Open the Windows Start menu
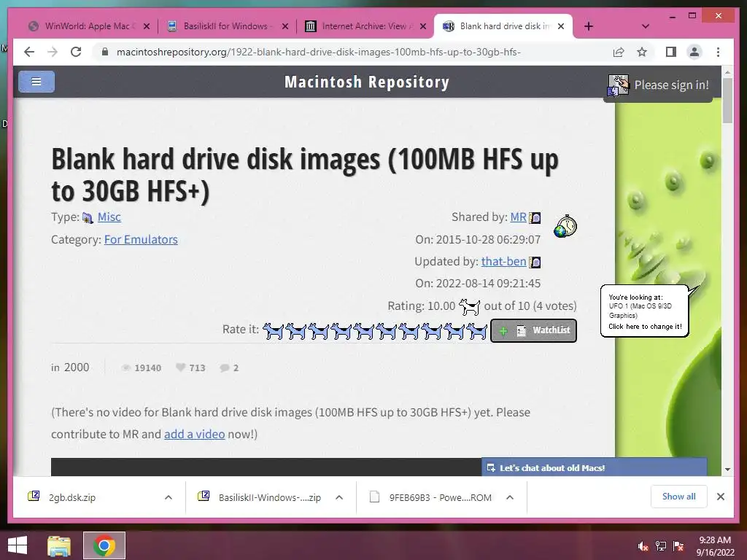 pos(18,545)
